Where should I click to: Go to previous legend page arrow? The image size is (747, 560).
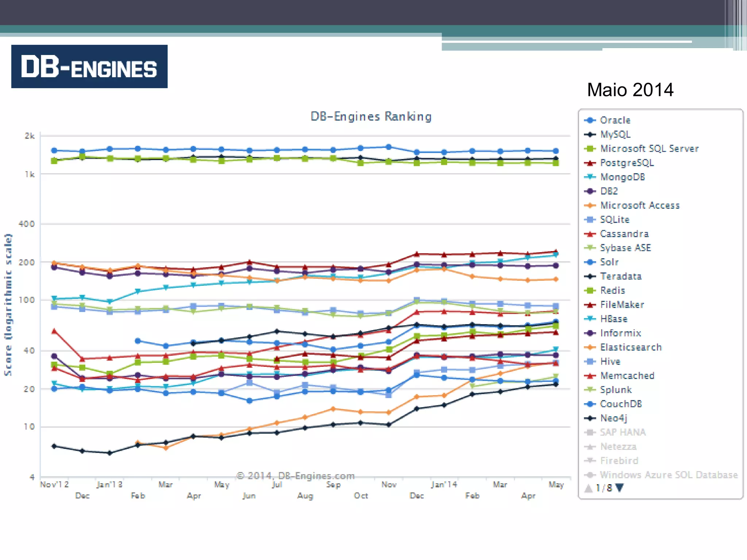[588, 488]
